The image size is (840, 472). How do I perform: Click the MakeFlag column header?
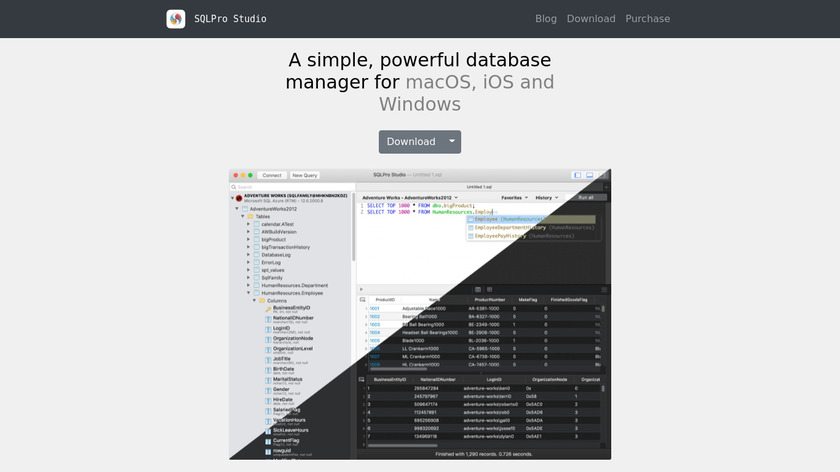pyautogui.click(x=528, y=300)
